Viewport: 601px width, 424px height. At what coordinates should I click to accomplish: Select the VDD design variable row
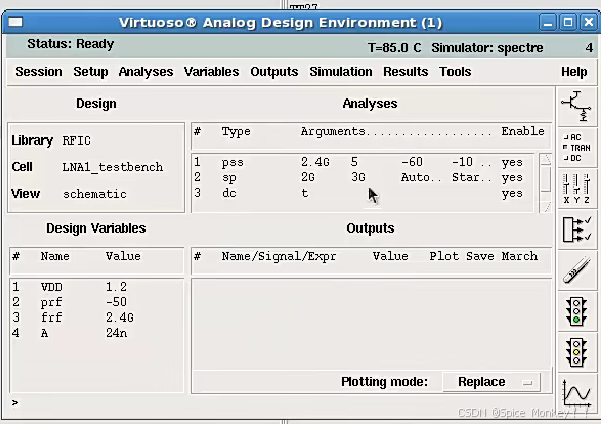point(97,287)
